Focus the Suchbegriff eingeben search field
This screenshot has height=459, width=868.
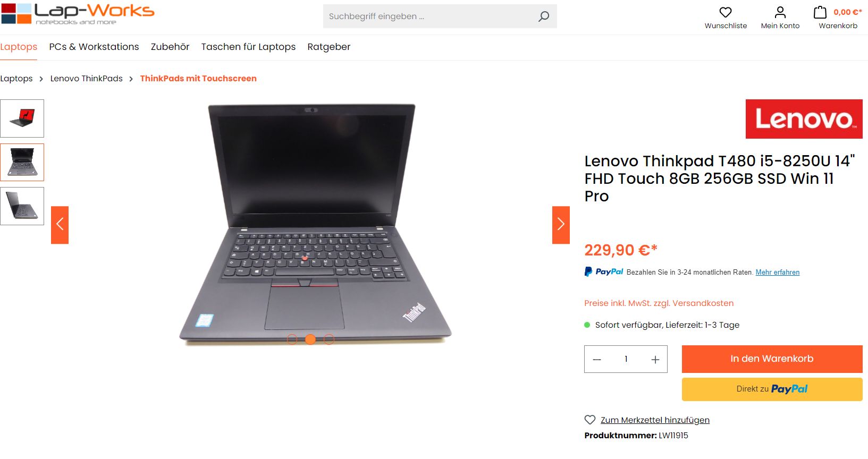(x=429, y=16)
